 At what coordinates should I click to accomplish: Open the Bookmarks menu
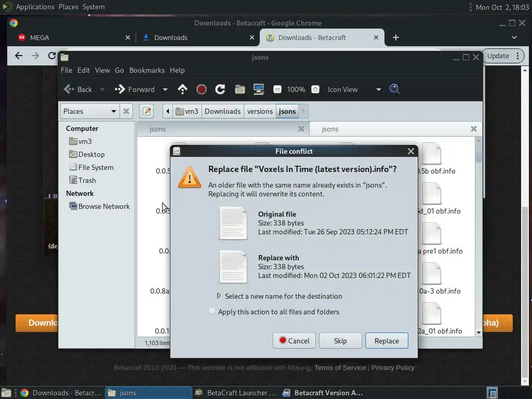coord(147,70)
